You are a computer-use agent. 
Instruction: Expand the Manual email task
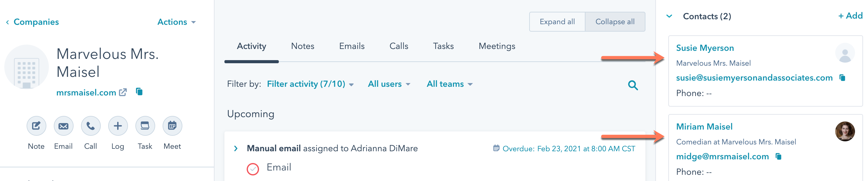236,148
